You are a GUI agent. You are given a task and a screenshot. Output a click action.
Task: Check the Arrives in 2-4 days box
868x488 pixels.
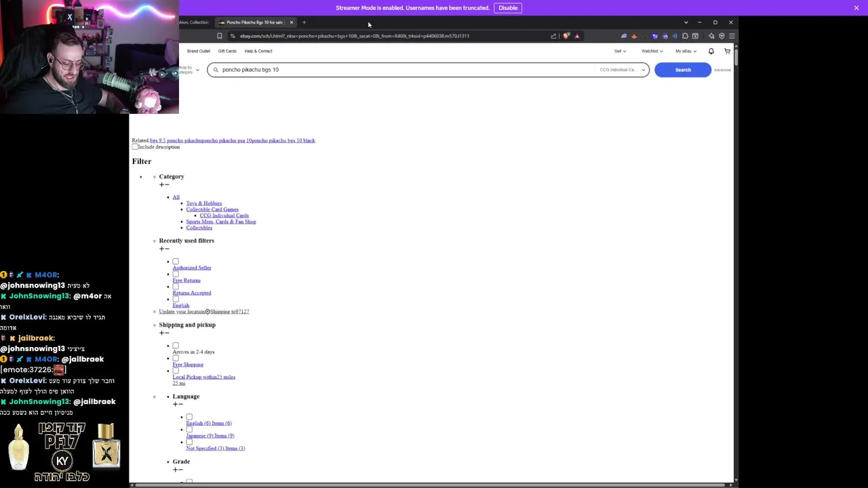point(176,346)
